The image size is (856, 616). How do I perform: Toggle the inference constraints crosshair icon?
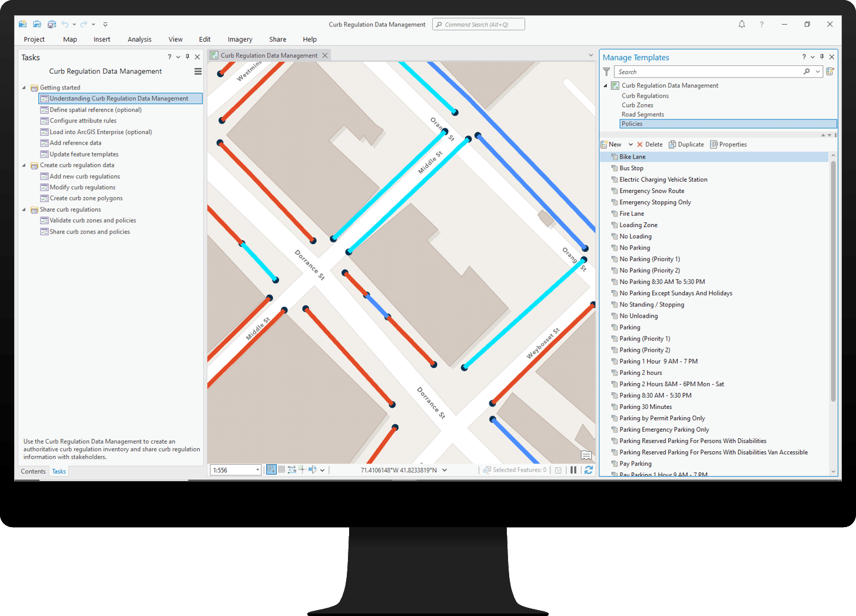pos(302,470)
